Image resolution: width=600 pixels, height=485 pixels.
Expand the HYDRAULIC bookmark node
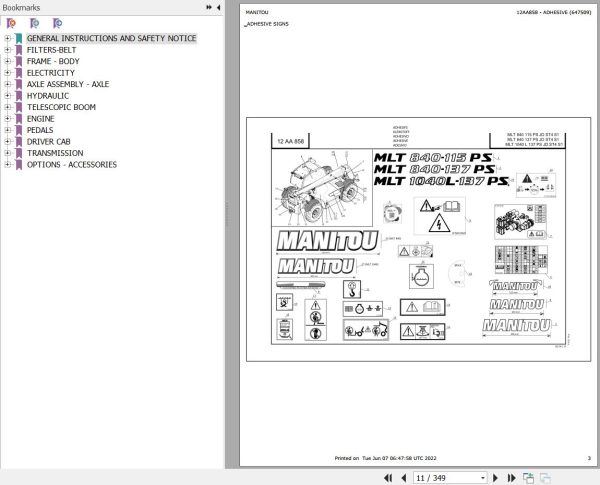[7, 96]
